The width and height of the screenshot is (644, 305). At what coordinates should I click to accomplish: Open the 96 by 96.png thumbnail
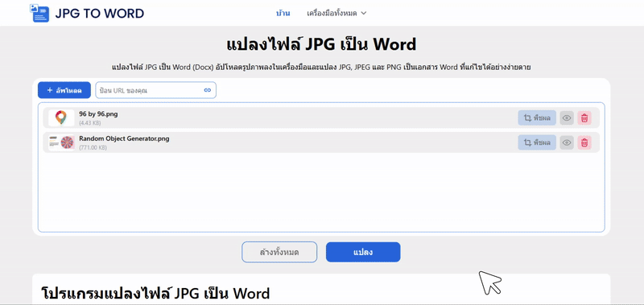pyautogui.click(x=61, y=117)
